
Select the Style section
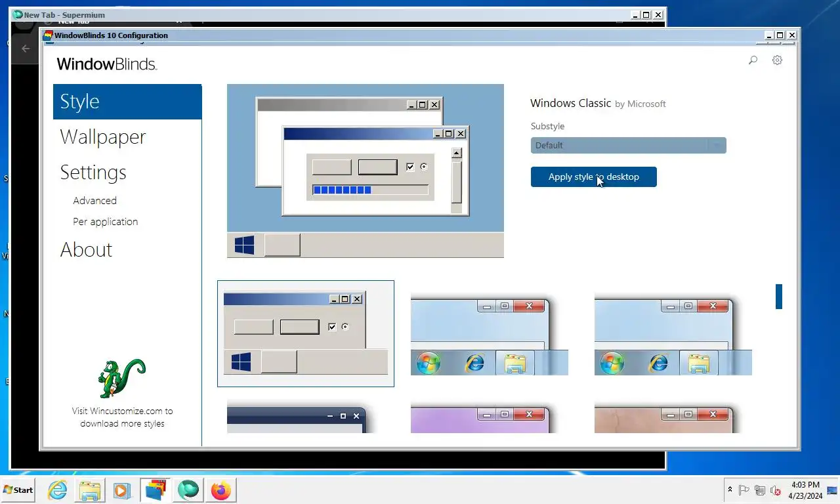[x=127, y=102]
